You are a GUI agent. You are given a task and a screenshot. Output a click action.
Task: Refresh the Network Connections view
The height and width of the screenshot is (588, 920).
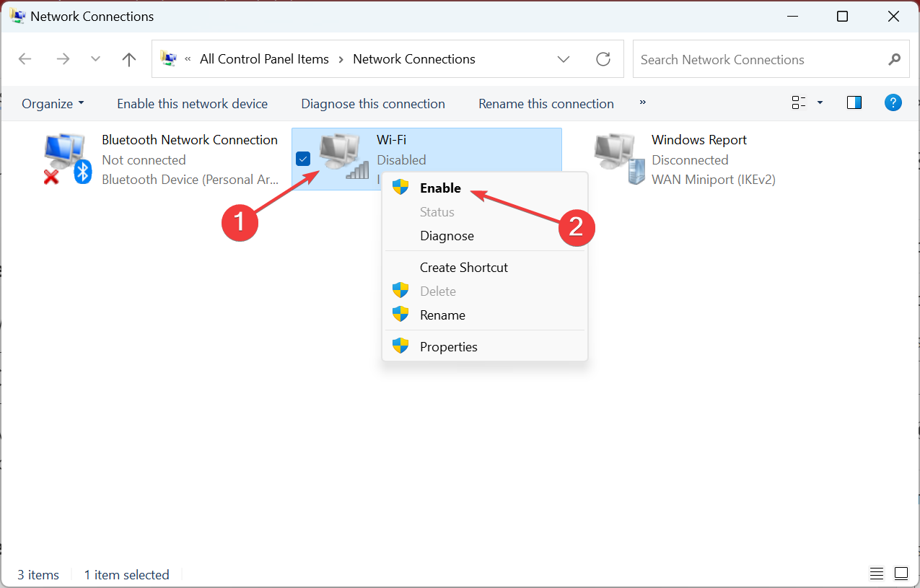[603, 59]
